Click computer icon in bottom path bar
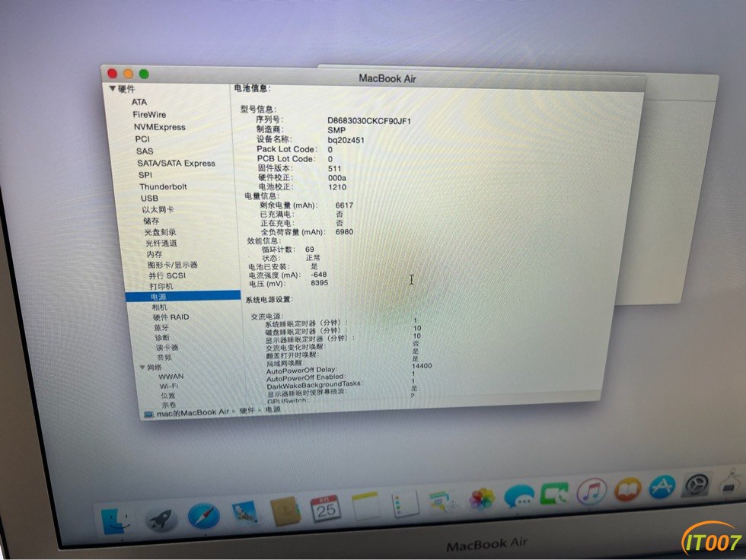The width and height of the screenshot is (746, 560). click(149, 415)
